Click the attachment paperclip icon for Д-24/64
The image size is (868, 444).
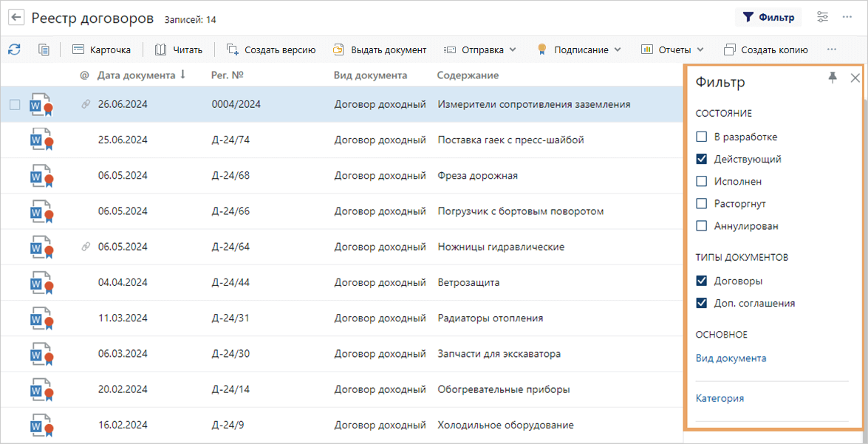pos(85,247)
